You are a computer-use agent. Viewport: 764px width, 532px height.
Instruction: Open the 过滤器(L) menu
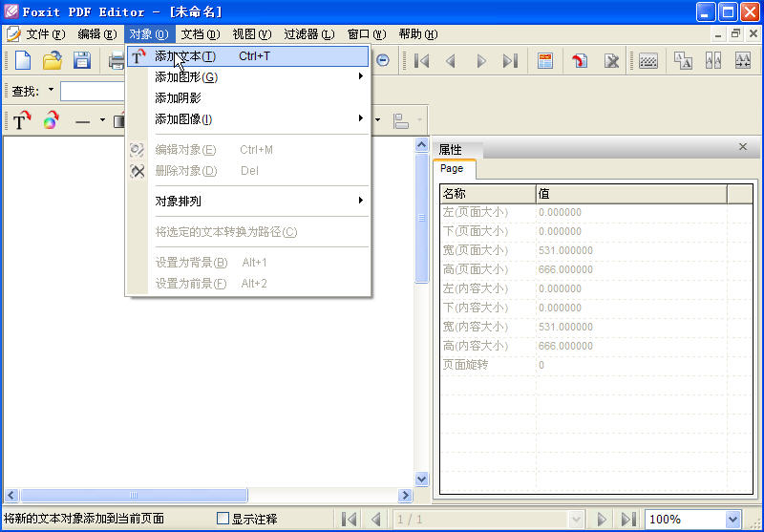[308, 34]
